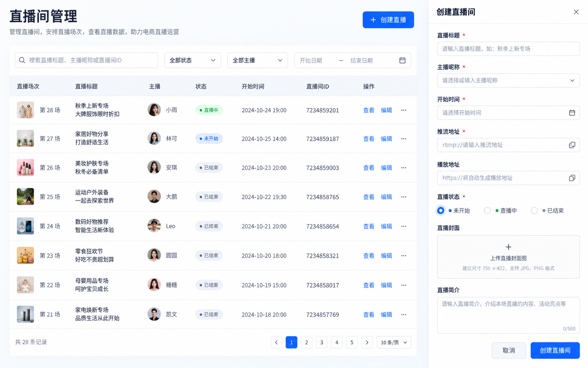View the 家居好物分享 session (查看)
The image size is (588, 368).
click(369, 139)
